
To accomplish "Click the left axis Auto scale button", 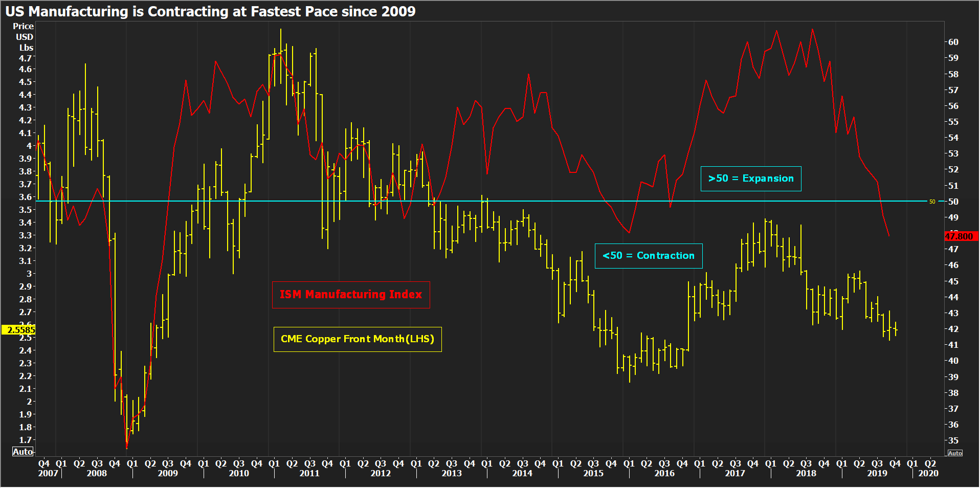I will point(23,452).
